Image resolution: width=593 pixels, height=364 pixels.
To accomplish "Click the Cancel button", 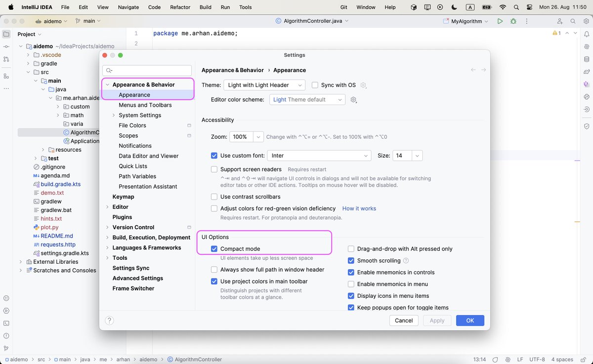I will (404, 321).
